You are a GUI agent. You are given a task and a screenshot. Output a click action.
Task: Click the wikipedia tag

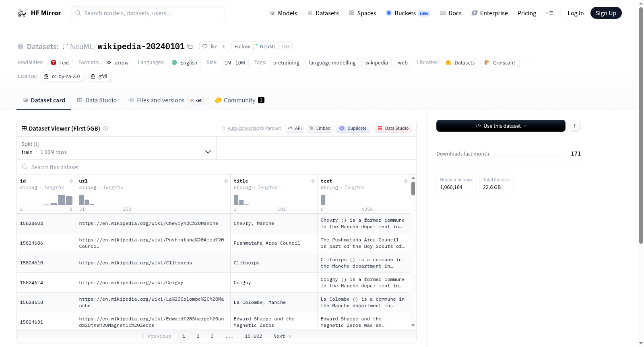coord(376,62)
